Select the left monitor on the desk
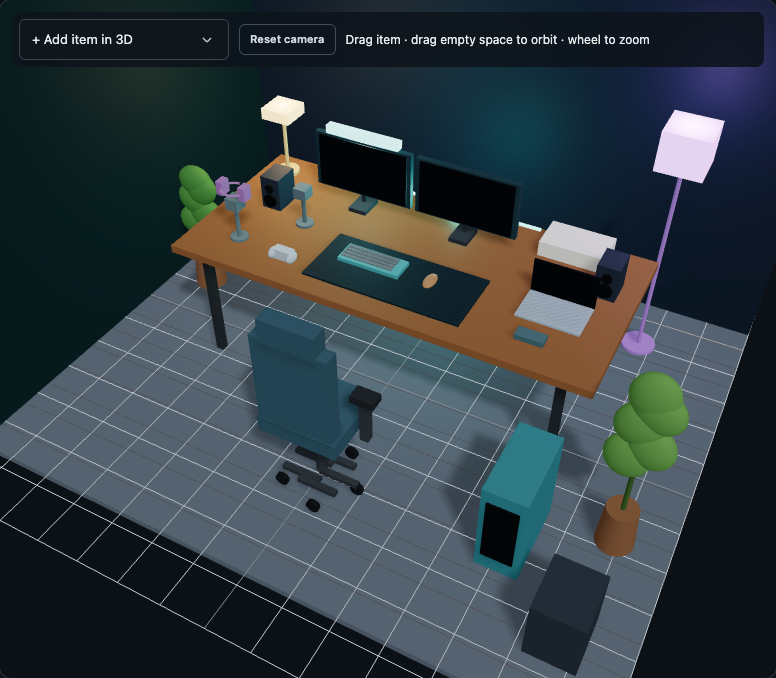The image size is (776, 678). tap(365, 171)
